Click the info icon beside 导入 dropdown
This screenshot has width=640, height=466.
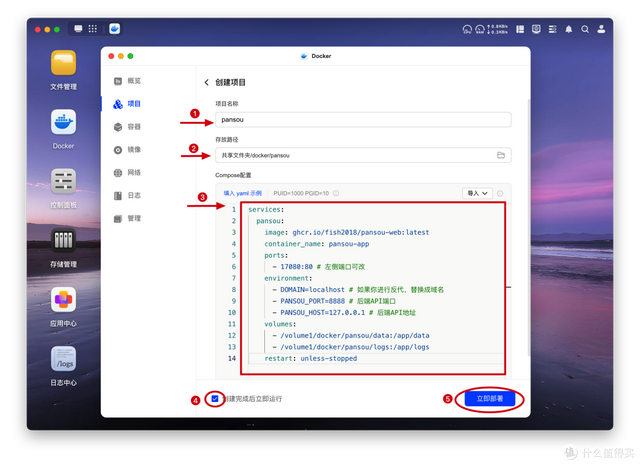coord(500,193)
